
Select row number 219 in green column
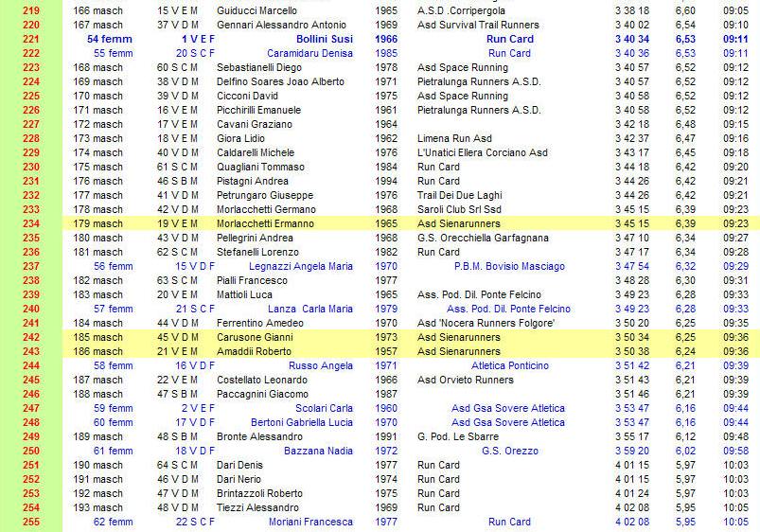coord(31,10)
